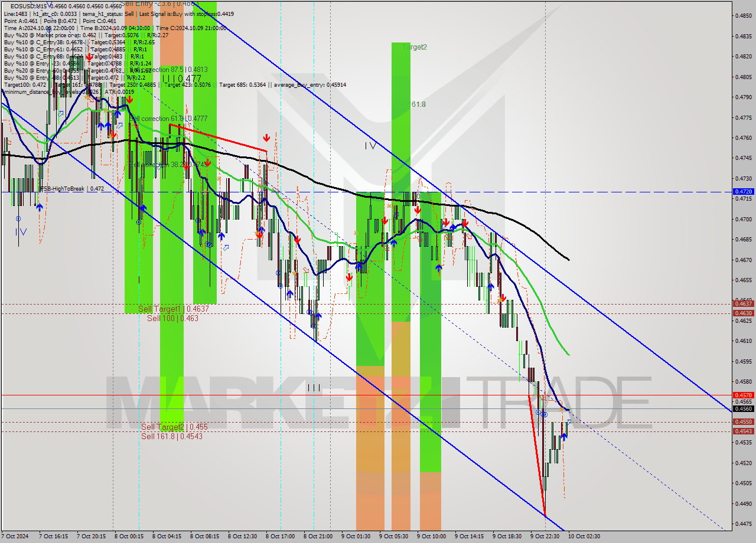Click the 0.4850 price axis label
Viewport: 756px width, 543px height.
[x=744, y=15]
